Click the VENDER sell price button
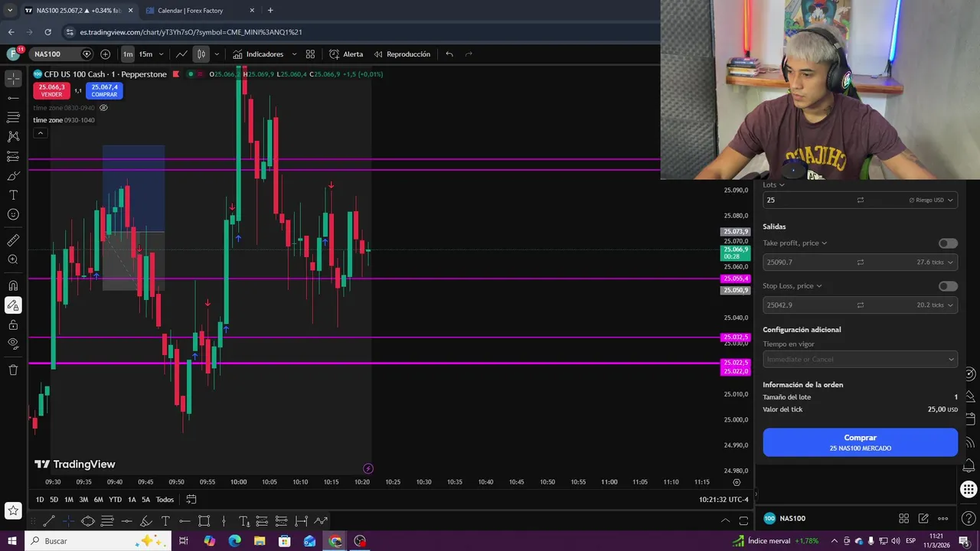Screen dimensions: 980x551 coord(51,90)
